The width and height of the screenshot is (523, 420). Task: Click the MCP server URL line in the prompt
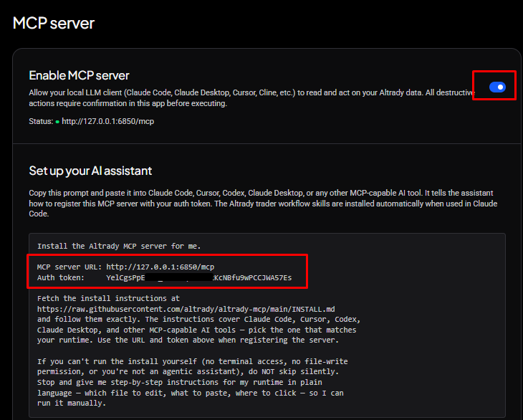126,267
